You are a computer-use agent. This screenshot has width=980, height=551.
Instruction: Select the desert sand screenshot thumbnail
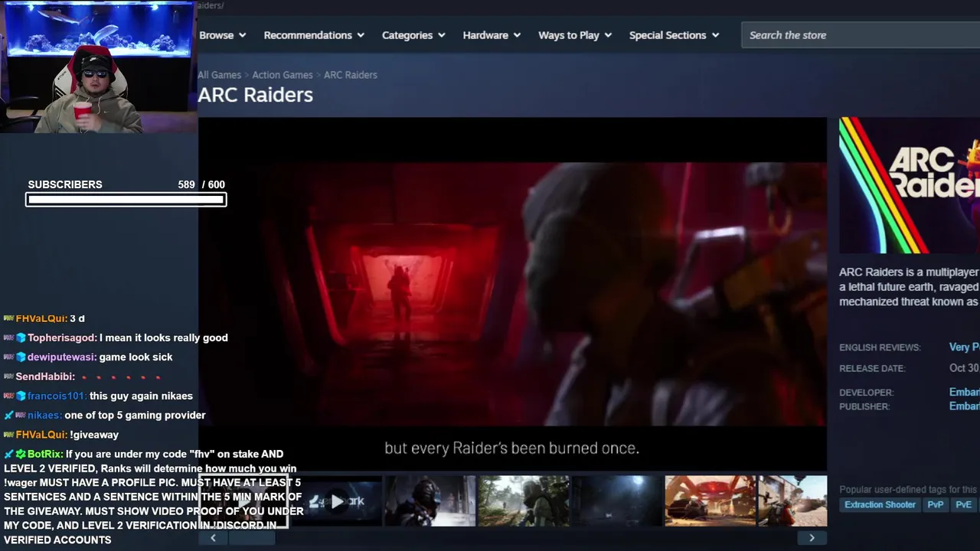(x=792, y=501)
